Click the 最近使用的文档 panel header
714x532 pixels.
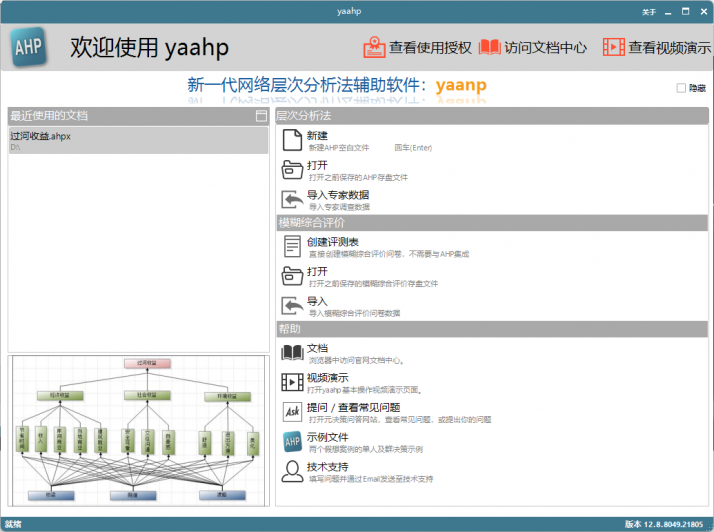click(138, 116)
